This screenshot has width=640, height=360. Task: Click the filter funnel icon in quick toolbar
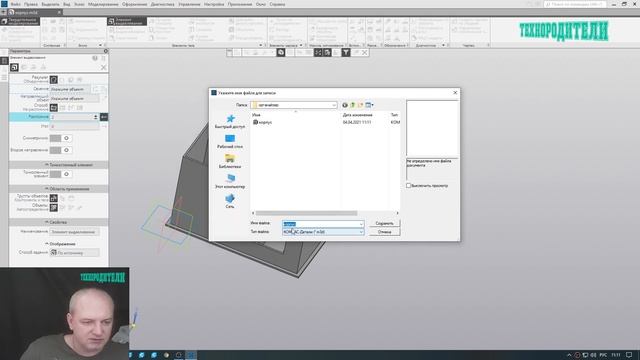[x=346, y=52]
